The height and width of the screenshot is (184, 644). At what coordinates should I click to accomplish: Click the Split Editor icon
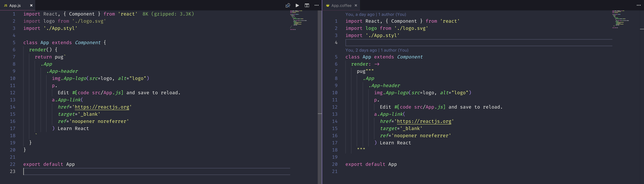pyautogui.click(x=307, y=5)
